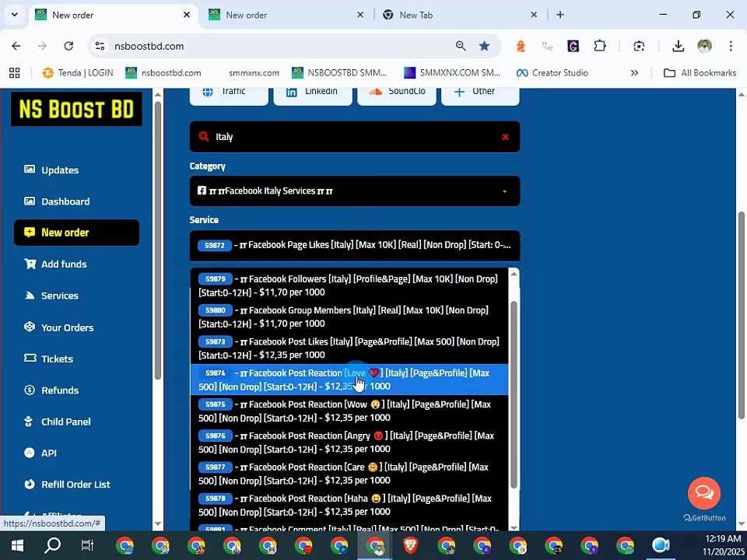Select service 59879 Facebook Followers Italy
The width and height of the screenshot is (747, 560).
click(x=349, y=285)
